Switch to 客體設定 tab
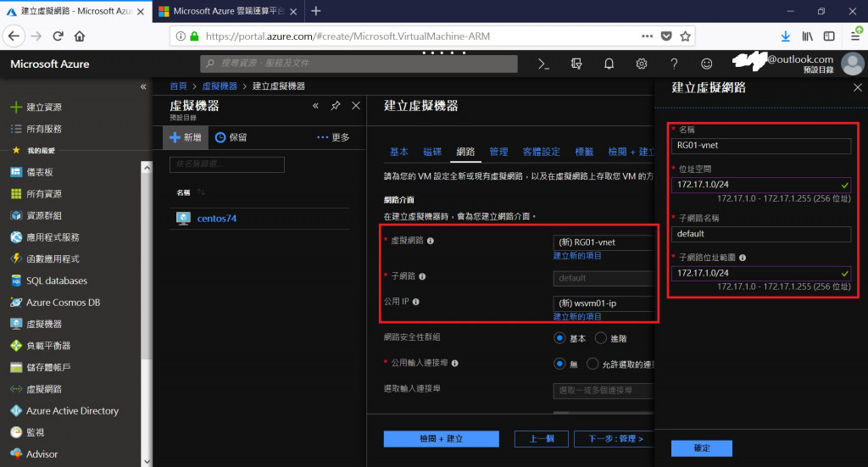Screen dimensions: 868x467 pos(541,152)
